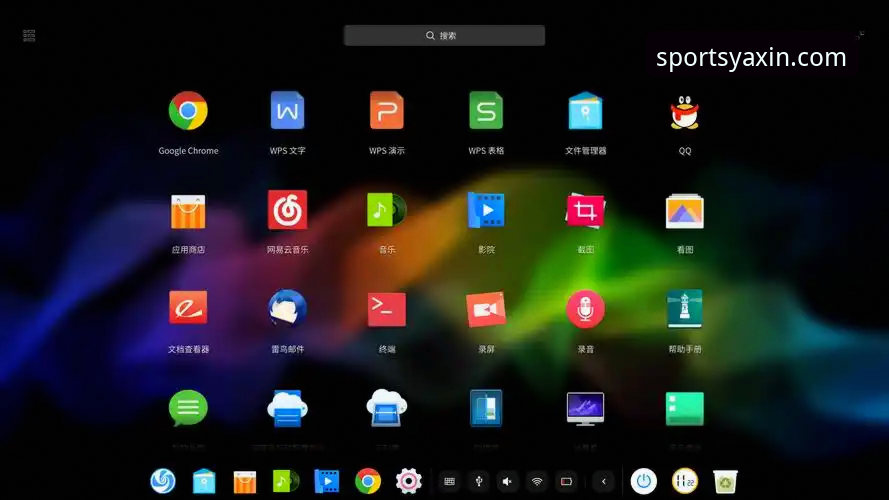The height and width of the screenshot is (500, 889).
Task: Launch the 录屏 screen recorder
Action: click(x=486, y=310)
